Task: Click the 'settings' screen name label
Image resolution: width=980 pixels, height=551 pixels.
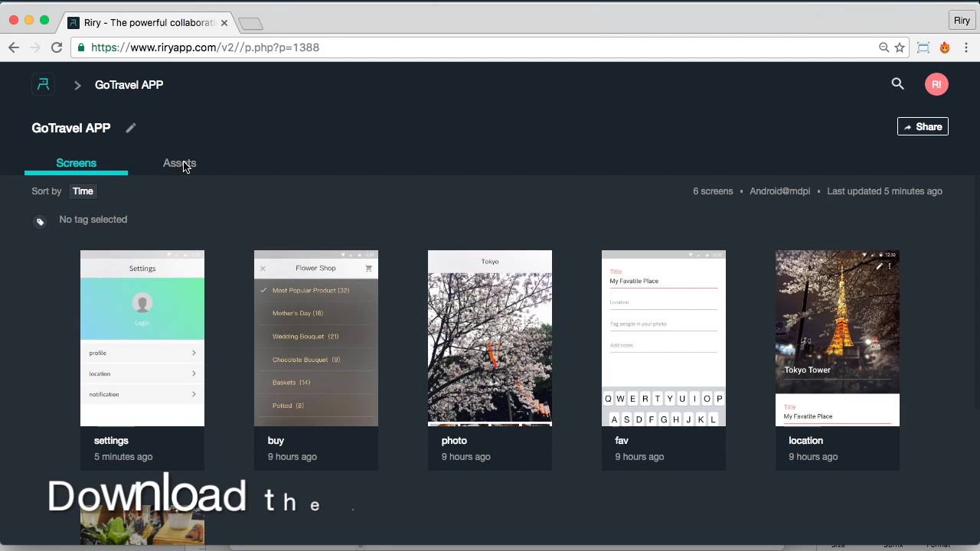Action: 111,441
